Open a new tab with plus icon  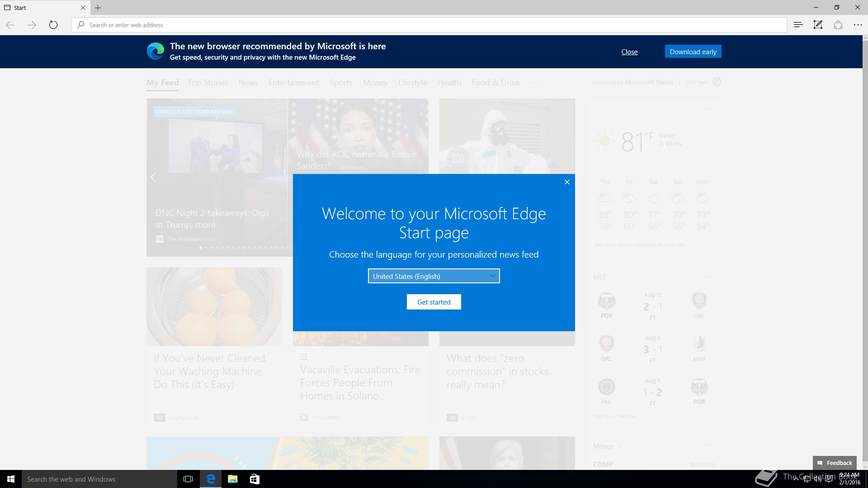(x=98, y=8)
